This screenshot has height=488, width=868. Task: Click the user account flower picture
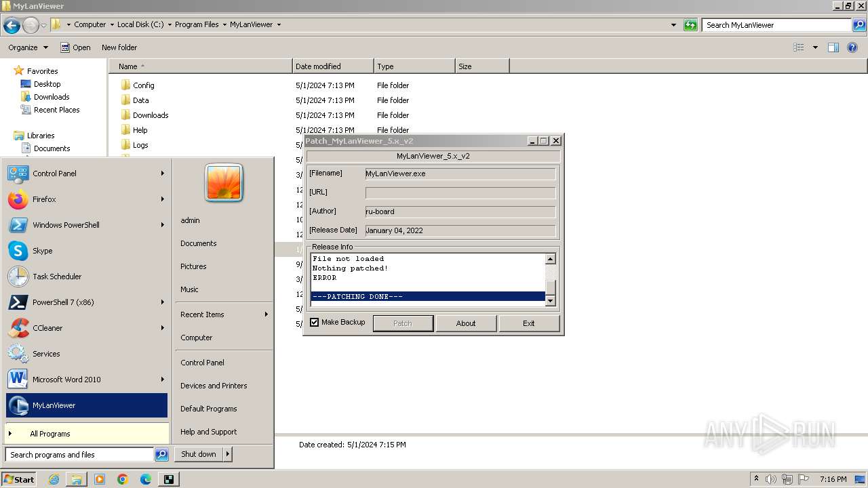[224, 183]
